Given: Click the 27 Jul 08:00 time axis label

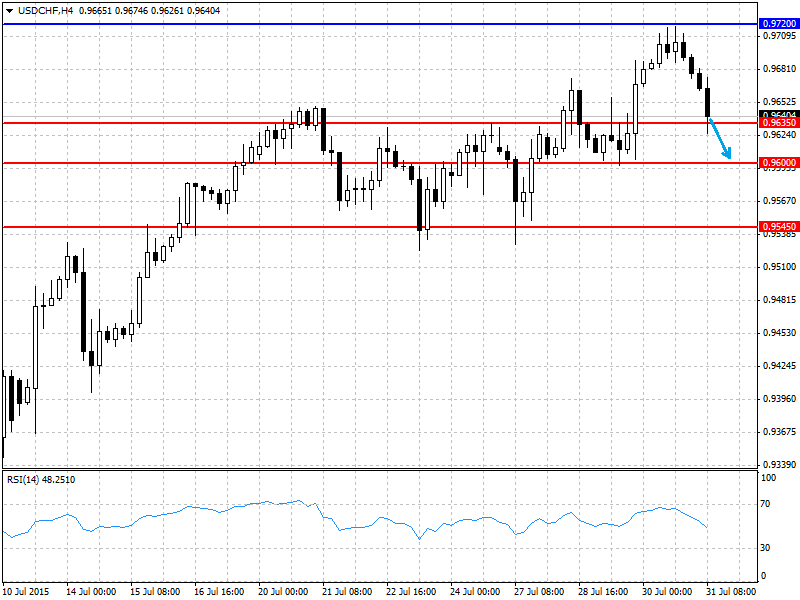Looking at the screenshot, I should coord(539,591).
